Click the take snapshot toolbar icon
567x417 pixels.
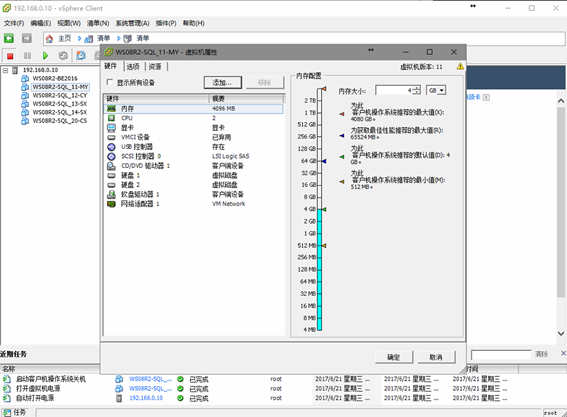click(81, 55)
